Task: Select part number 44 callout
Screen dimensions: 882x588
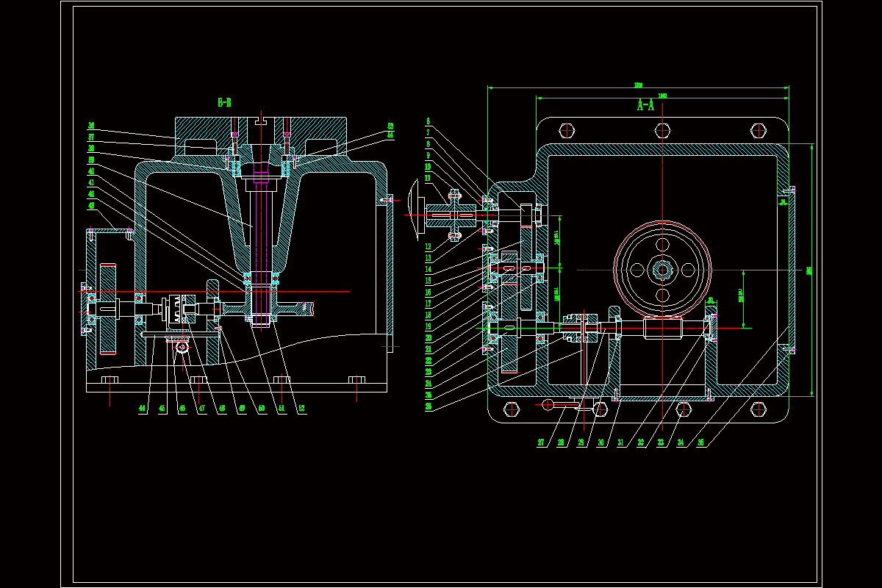Action: 143,409
